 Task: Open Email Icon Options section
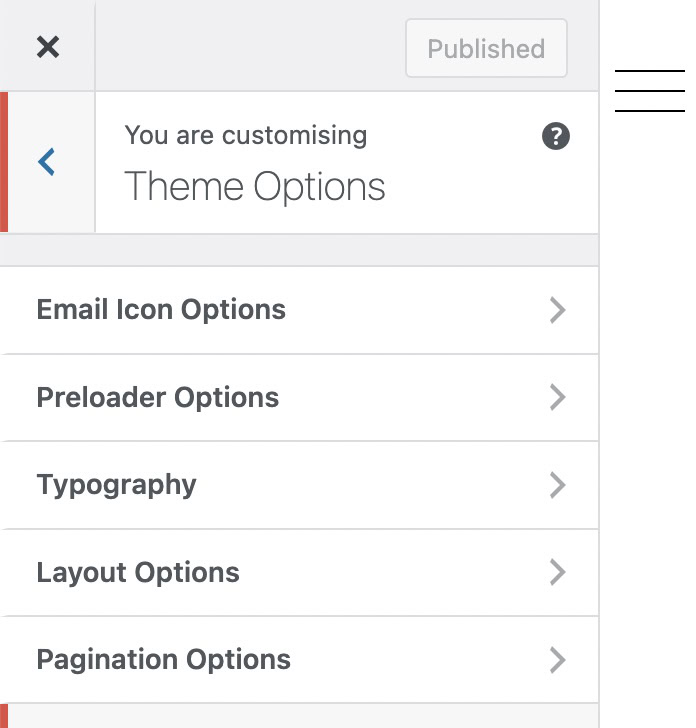point(161,310)
